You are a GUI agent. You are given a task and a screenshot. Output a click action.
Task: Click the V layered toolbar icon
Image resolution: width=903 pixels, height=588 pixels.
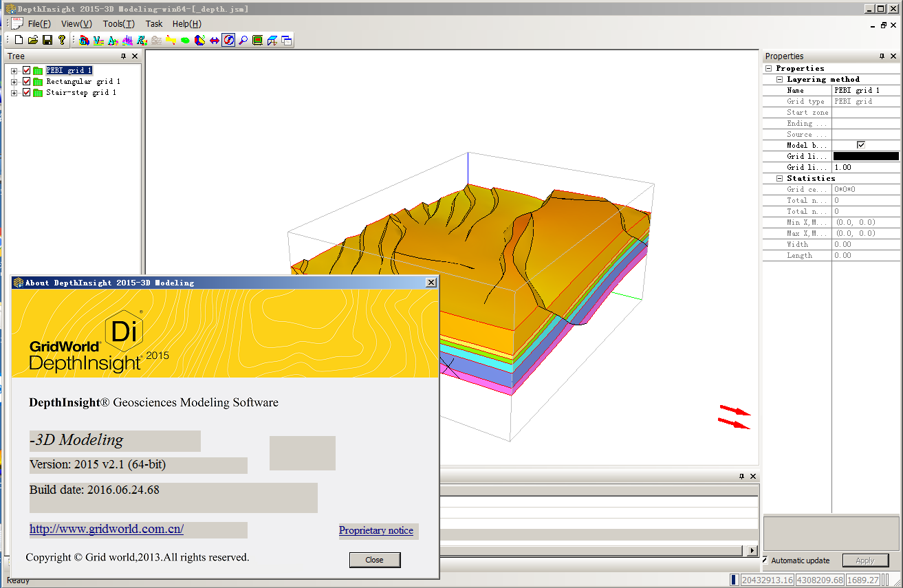point(98,41)
